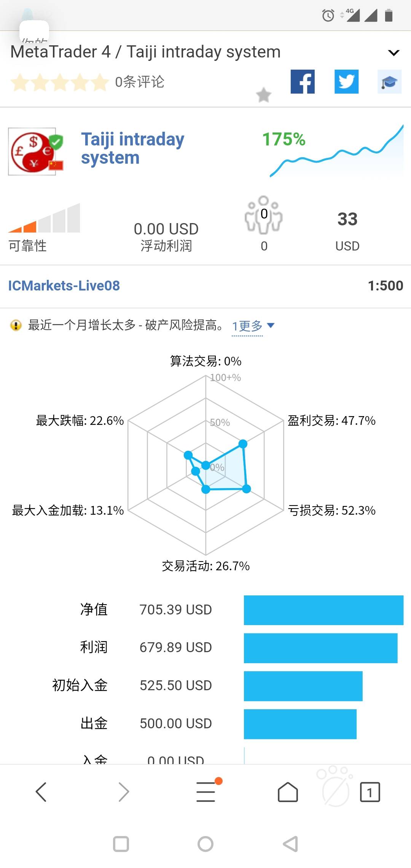Go to the browser home page
The width and height of the screenshot is (411, 868).
(x=288, y=792)
